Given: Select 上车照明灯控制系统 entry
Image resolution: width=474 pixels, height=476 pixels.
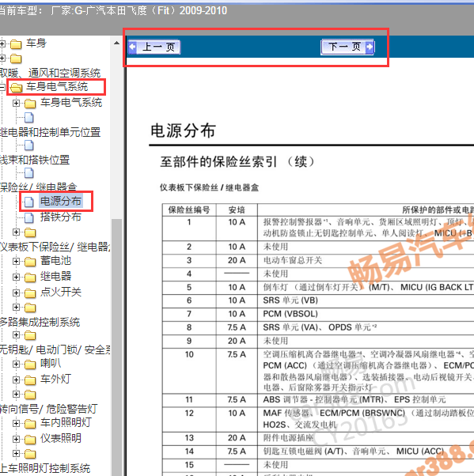Looking at the screenshot, I should (x=45, y=468).
